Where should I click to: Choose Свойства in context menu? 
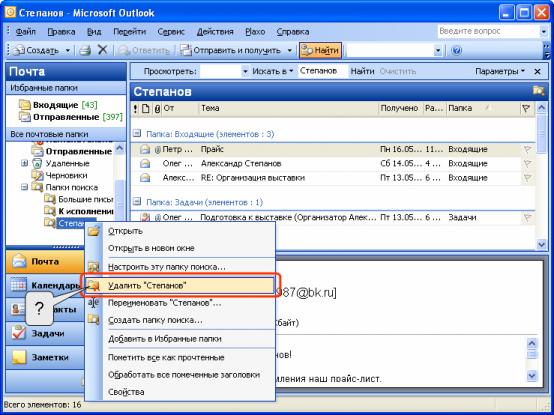tap(180, 392)
